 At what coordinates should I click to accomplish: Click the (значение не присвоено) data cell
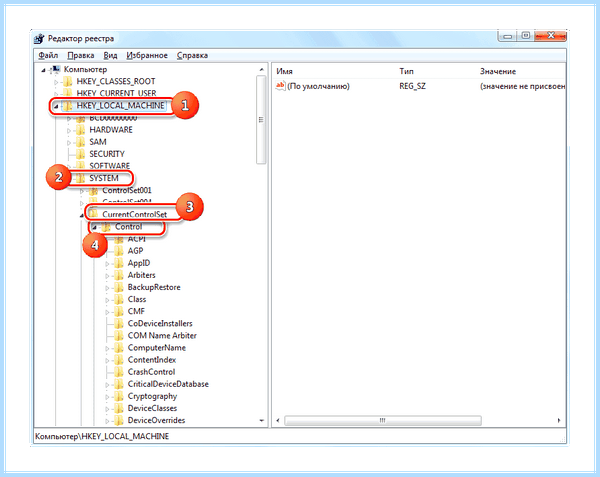coord(523,86)
